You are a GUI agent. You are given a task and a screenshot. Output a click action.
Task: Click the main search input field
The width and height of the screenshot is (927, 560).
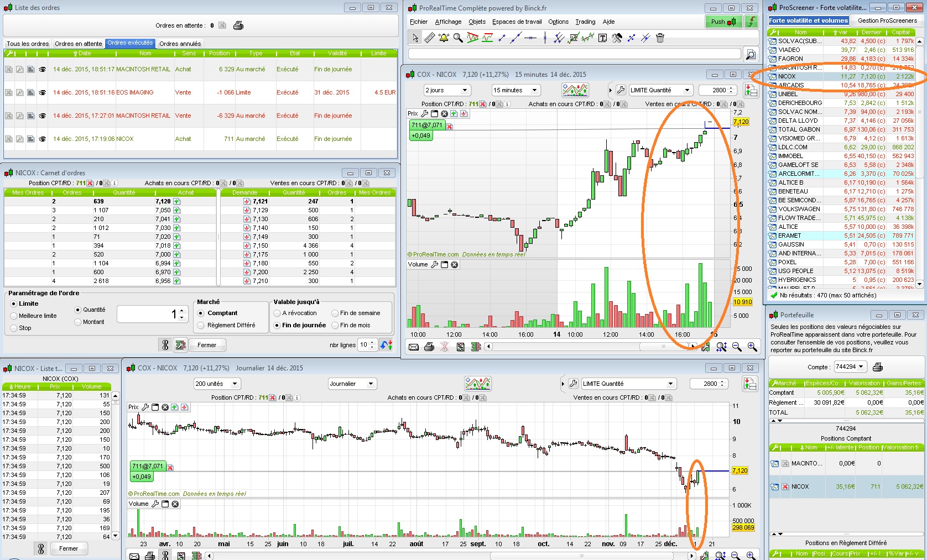[575, 54]
